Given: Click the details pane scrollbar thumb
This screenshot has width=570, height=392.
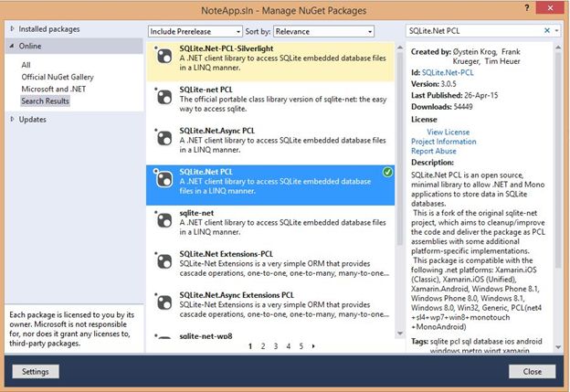Looking at the screenshot, I should pos(558,160).
